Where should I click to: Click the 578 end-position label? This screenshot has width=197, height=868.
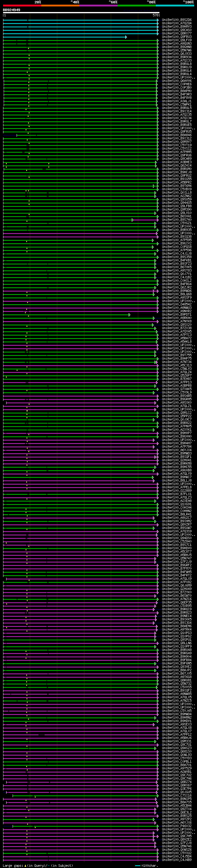click(155, 15)
